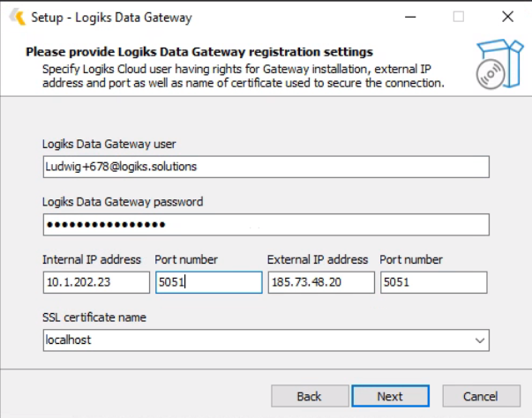Select the localhost text in SSL certificate box
The height and width of the screenshot is (418, 532).
point(68,340)
